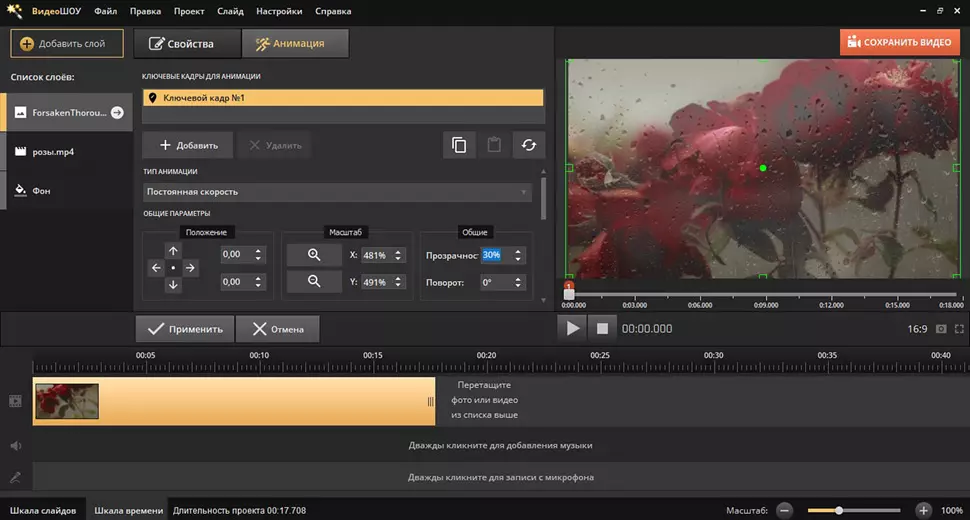Viewport: 970px width, 520px height.
Task: Click the arrow icon on ForsakenThorou layer
Action: pos(117,113)
